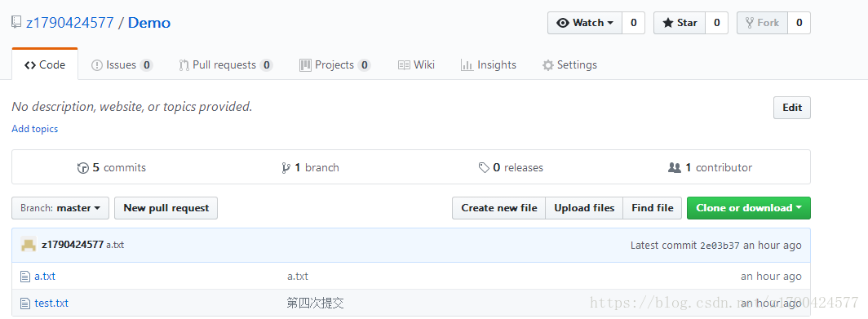Click the New pull request button
Image resolution: width=868 pixels, height=319 pixels.
(x=166, y=208)
